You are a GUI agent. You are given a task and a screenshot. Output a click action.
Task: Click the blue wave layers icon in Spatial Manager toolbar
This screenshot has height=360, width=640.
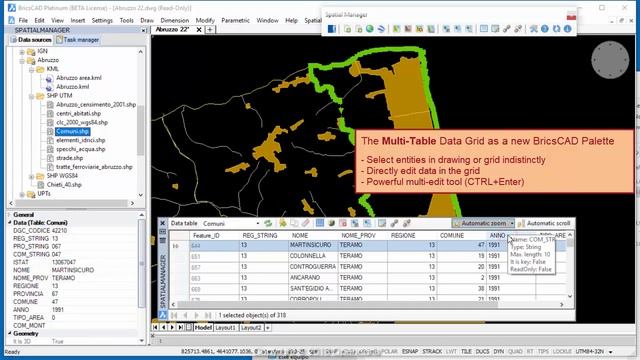(x=381, y=29)
